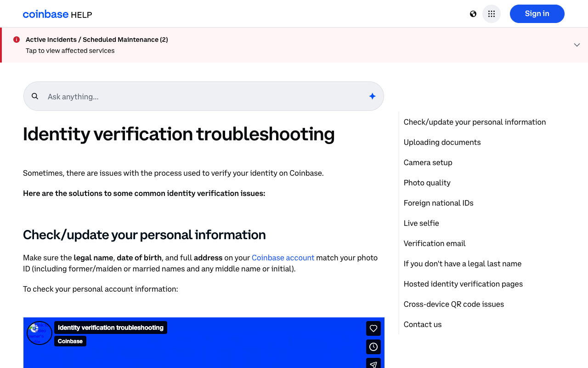
Task: Expand Active Incidents banner chevron
Action: click(x=577, y=45)
